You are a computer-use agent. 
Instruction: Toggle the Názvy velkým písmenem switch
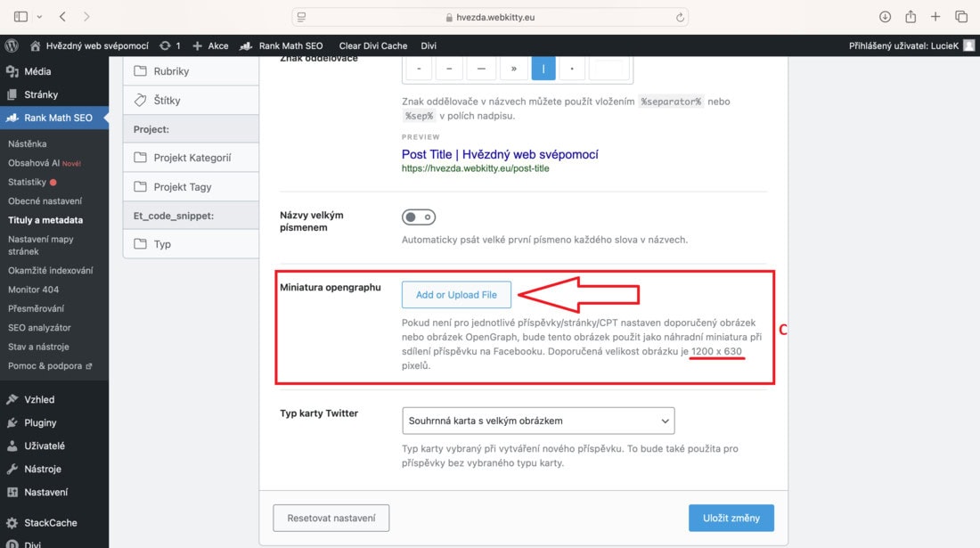tap(419, 217)
